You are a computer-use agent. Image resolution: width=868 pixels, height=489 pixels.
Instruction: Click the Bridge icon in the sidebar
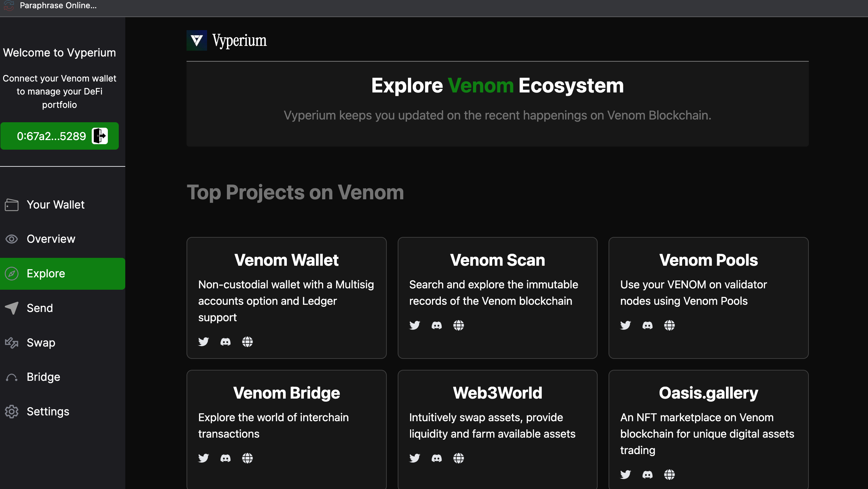pyautogui.click(x=11, y=377)
